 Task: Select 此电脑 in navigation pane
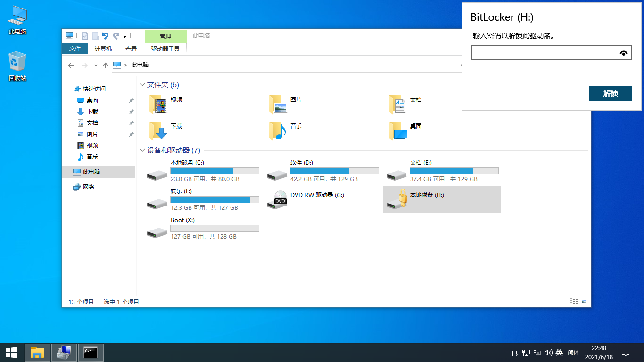99,172
